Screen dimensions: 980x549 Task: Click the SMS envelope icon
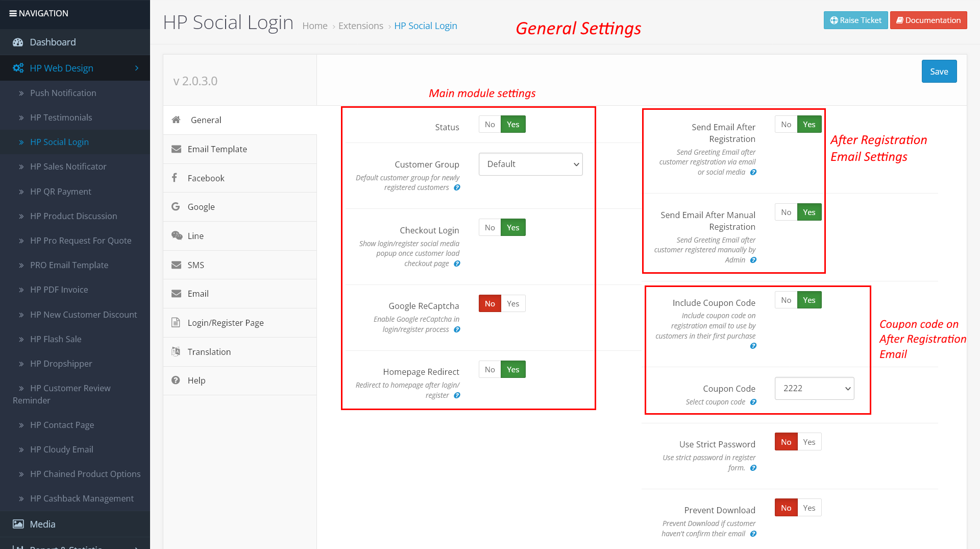[x=176, y=265]
